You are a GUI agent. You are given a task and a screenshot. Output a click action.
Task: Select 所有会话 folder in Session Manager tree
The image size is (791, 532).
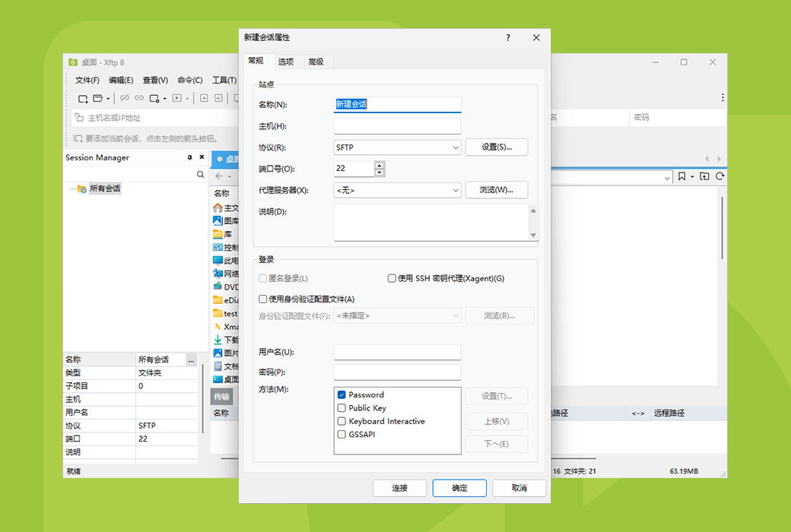pos(104,188)
